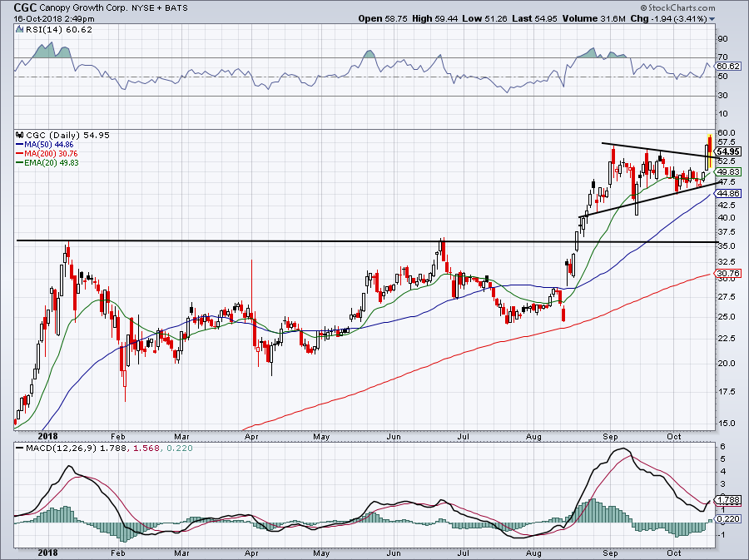Screen dimensions: 749x560
Task: Click the 30 oversold level on RSI axis
Action: click(x=722, y=96)
